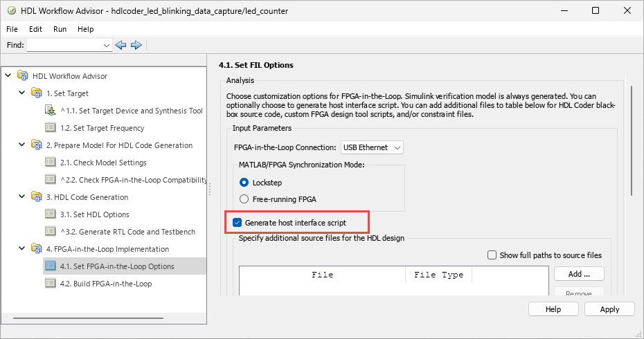Screen dimensions: 644x339
Task: Enable Show full paths to source files
Action: click(x=492, y=255)
